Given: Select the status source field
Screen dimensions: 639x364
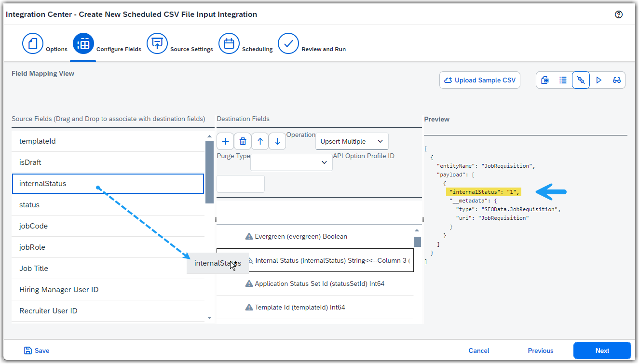Looking at the screenshot, I should [108, 205].
